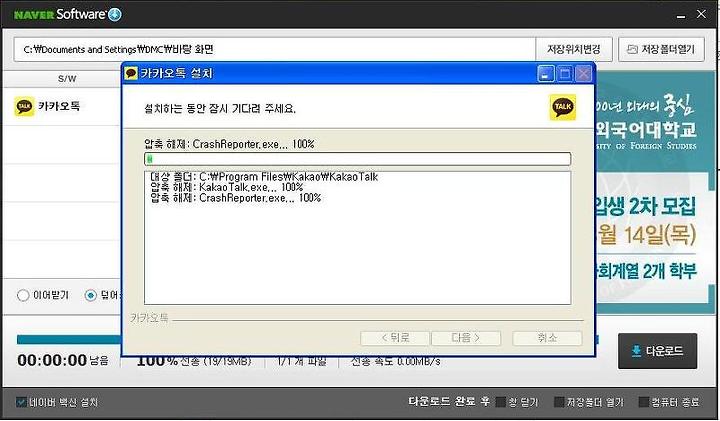The height and width of the screenshot is (421, 720).
Task: Click the KakaoTalk icon in the S/W list
Action: (24, 107)
